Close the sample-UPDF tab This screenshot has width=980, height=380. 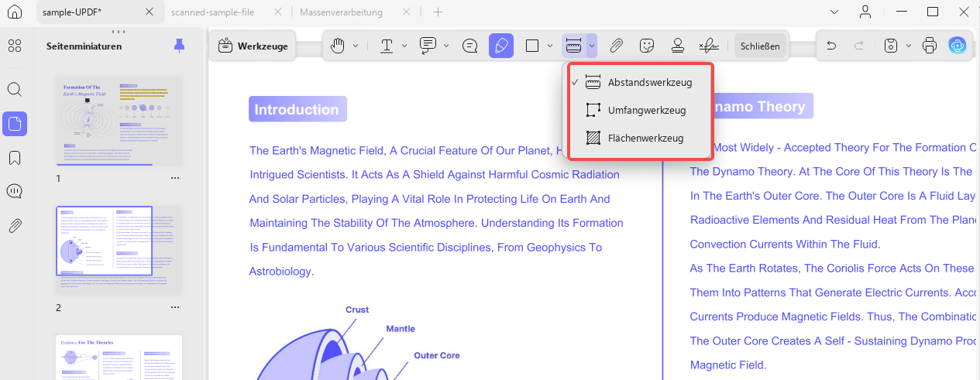[151, 12]
